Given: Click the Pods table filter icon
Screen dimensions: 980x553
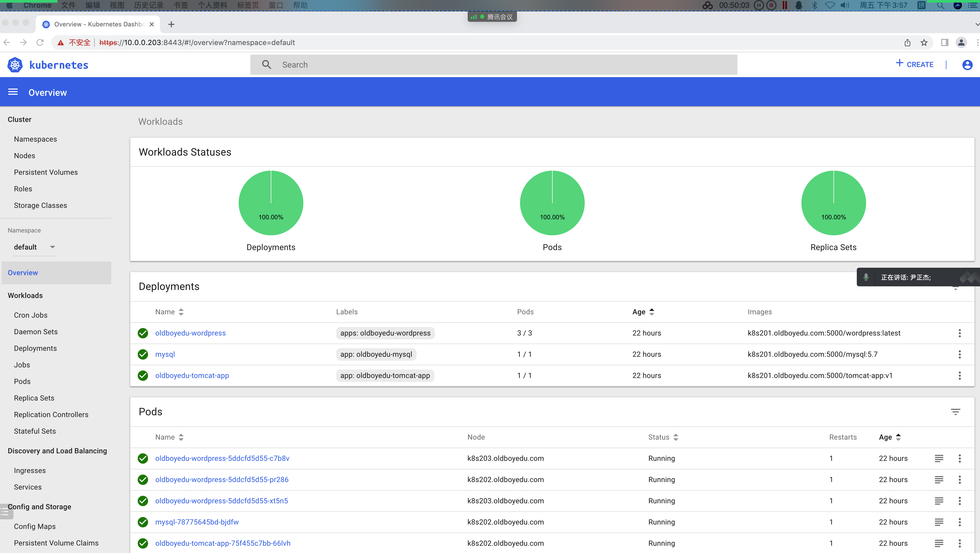Looking at the screenshot, I should pyautogui.click(x=955, y=412).
